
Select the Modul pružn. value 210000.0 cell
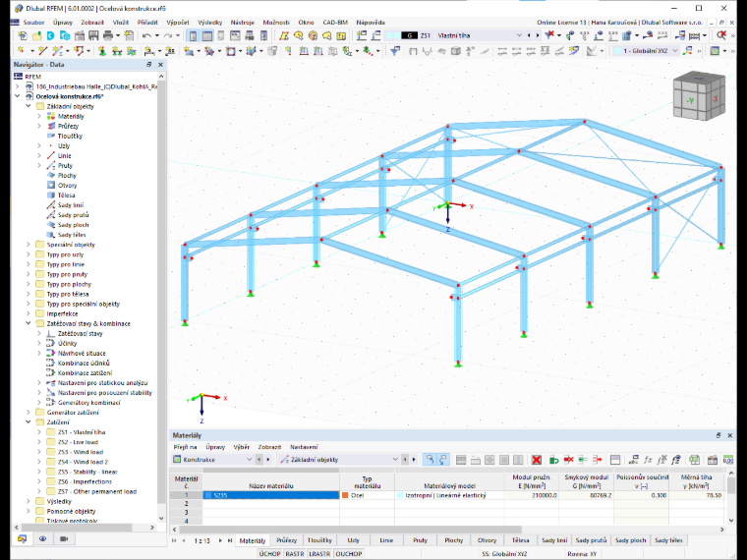[532, 495]
